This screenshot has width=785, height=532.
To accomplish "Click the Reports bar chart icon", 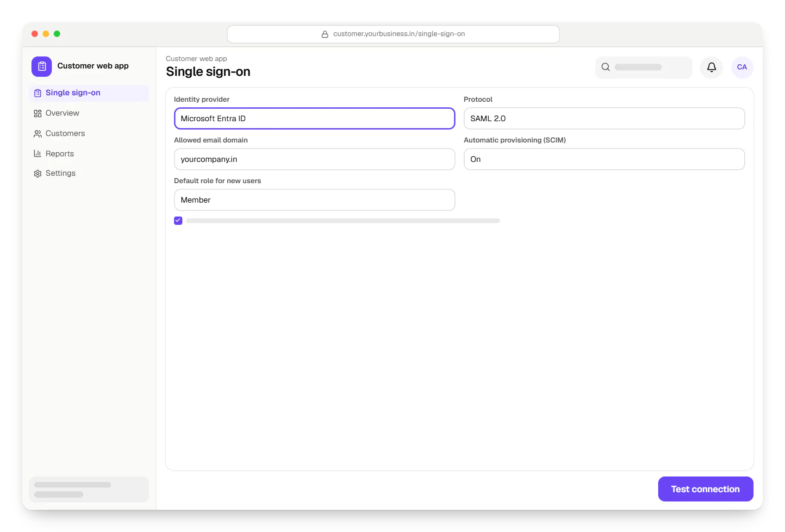I will [x=37, y=154].
